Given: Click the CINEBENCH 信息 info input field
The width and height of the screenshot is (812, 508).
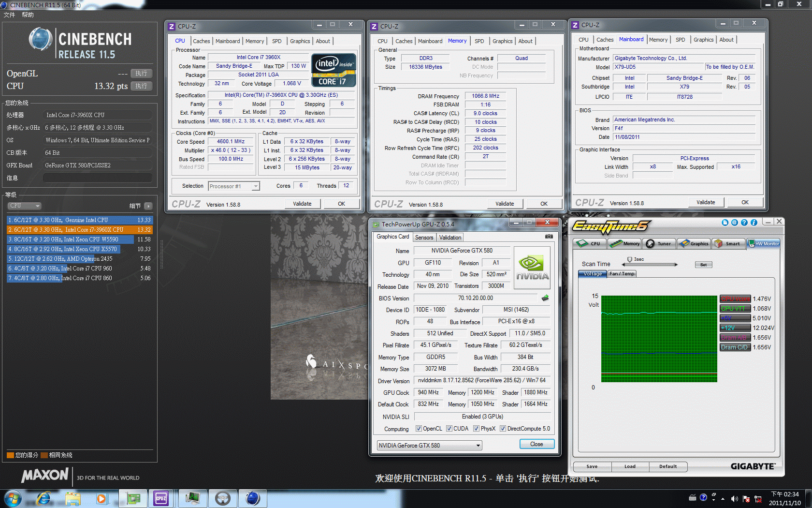Looking at the screenshot, I should (x=98, y=178).
